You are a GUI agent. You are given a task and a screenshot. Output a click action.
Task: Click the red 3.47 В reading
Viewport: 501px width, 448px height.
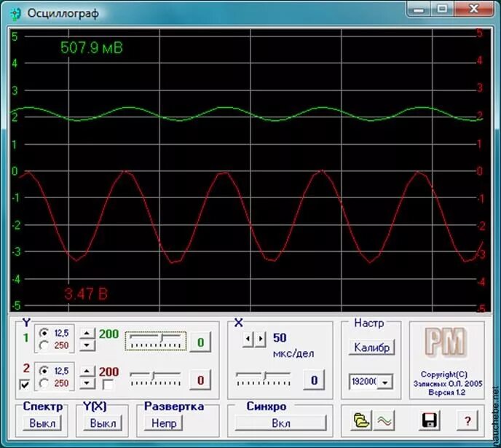[86, 294]
